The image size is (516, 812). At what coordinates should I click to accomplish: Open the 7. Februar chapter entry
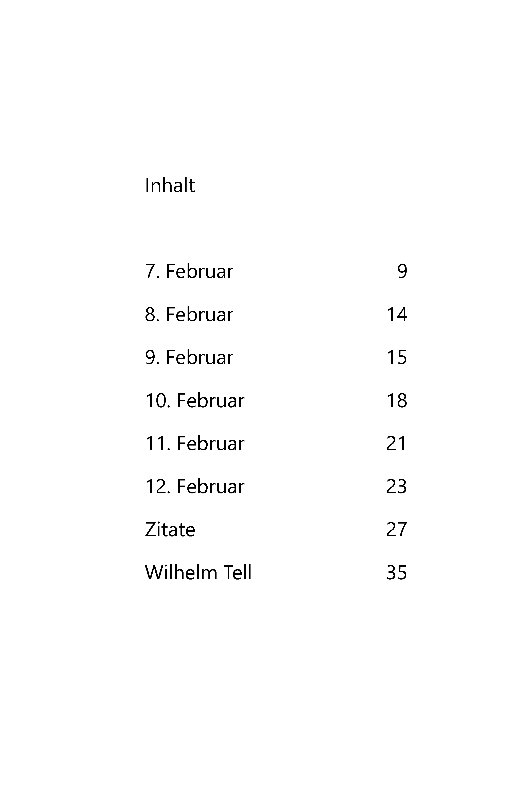(x=189, y=271)
